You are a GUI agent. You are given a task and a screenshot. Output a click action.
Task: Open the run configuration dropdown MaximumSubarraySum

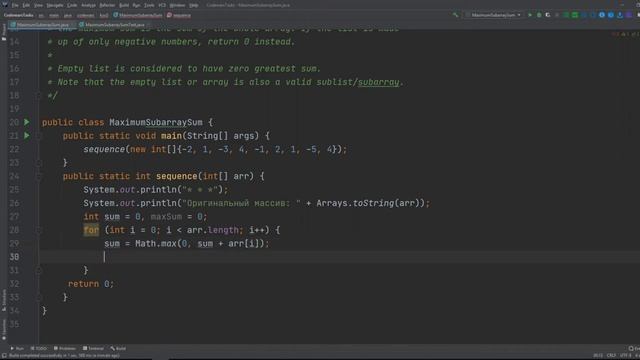[x=494, y=15]
